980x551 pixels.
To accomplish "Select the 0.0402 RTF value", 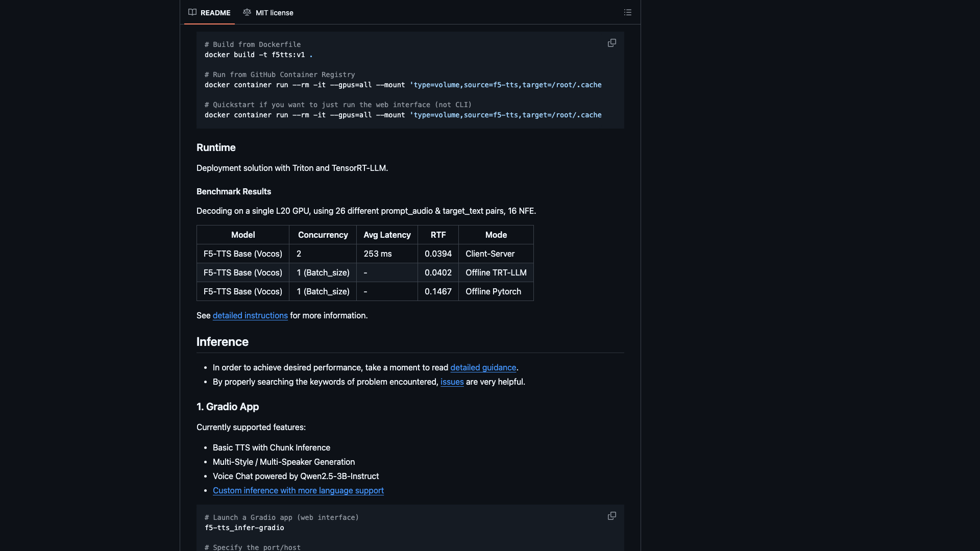I will point(438,272).
